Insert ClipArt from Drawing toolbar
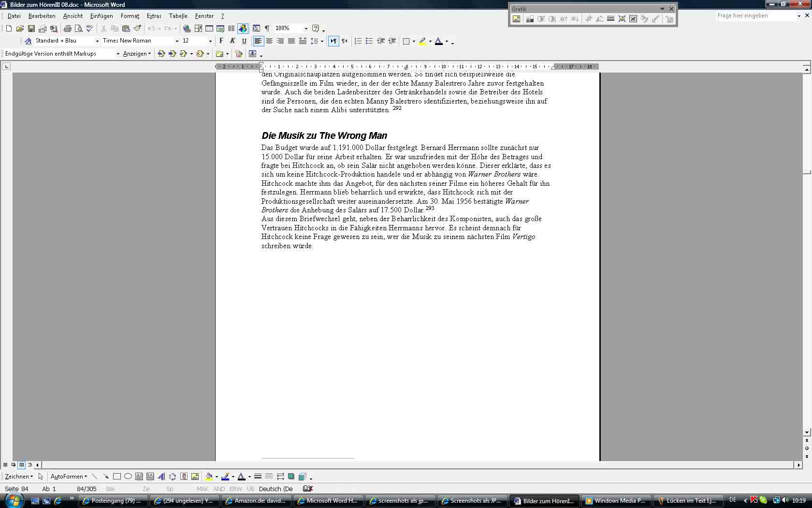The height and width of the screenshot is (508, 812). [x=184, y=477]
